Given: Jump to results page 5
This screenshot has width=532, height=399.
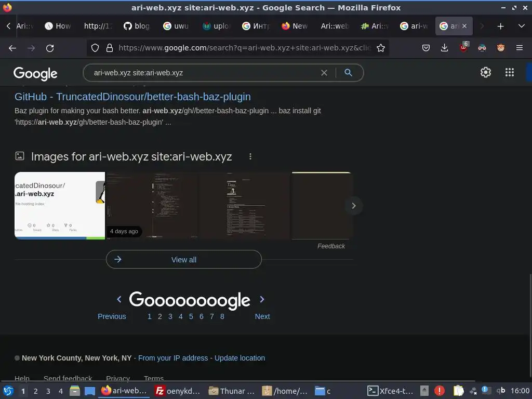Looking at the screenshot, I should coord(191,316).
